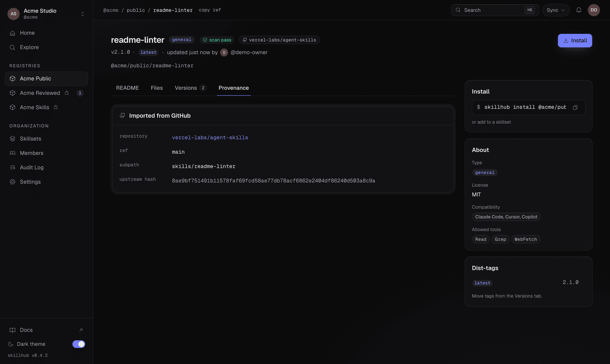Click the Acme Reviewed cube icon
The image size is (610, 364).
(12, 93)
